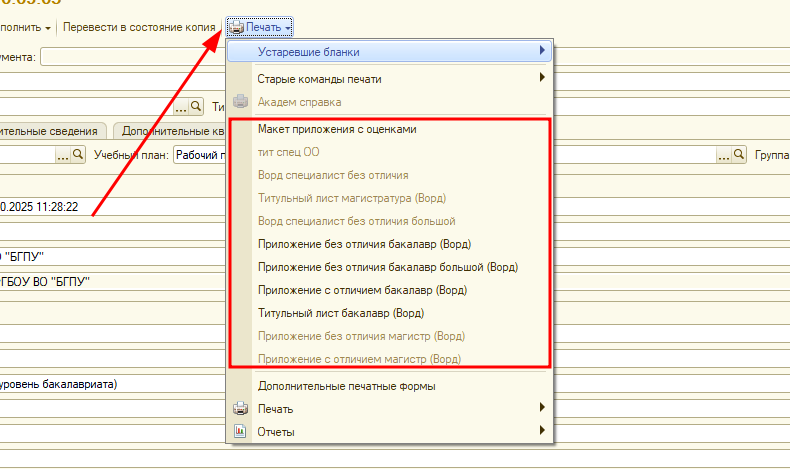Click the magnifier icon left of the Ти label
The height and width of the screenshot is (469, 790).
[196, 106]
